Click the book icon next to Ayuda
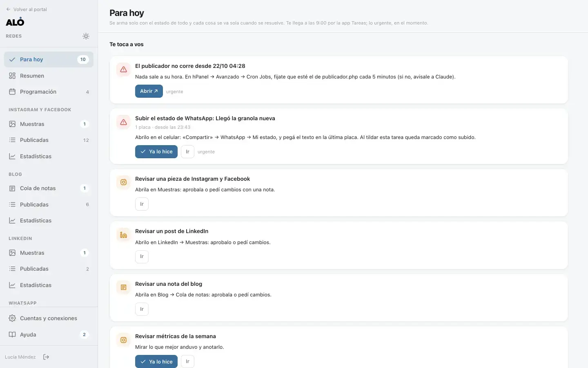Image resolution: width=588 pixels, height=368 pixels. click(12, 334)
